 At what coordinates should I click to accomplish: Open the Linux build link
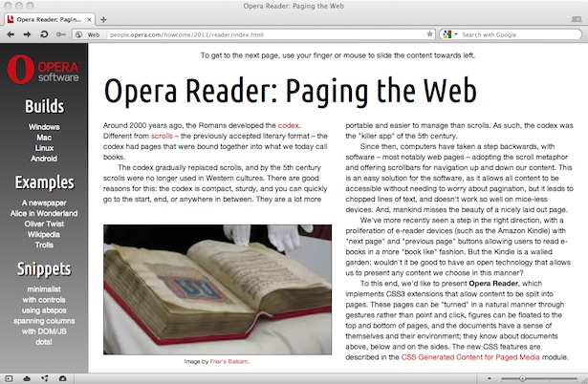44,148
